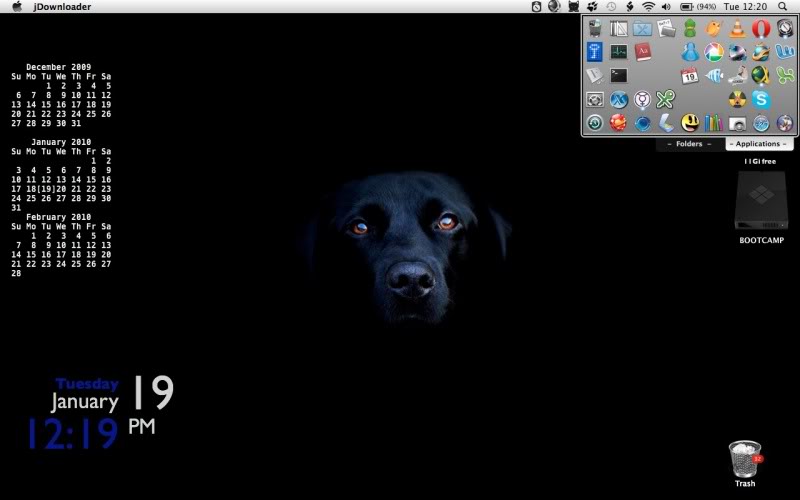Launch VLC from the Applications panel
The image size is (800, 500).
(737, 28)
